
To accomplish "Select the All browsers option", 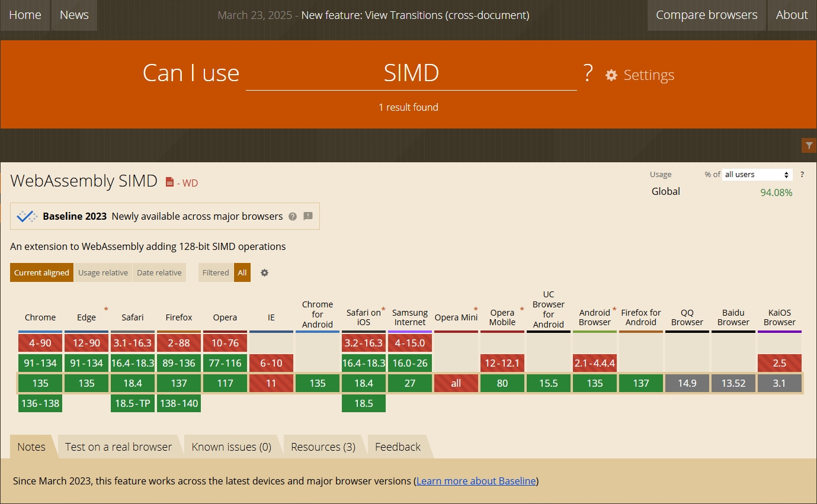I will (x=242, y=272).
